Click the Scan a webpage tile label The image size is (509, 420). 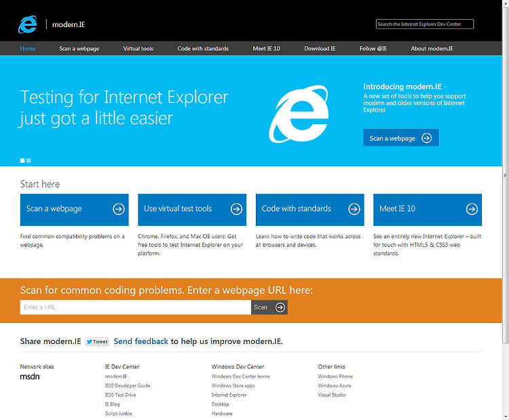coord(54,209)
